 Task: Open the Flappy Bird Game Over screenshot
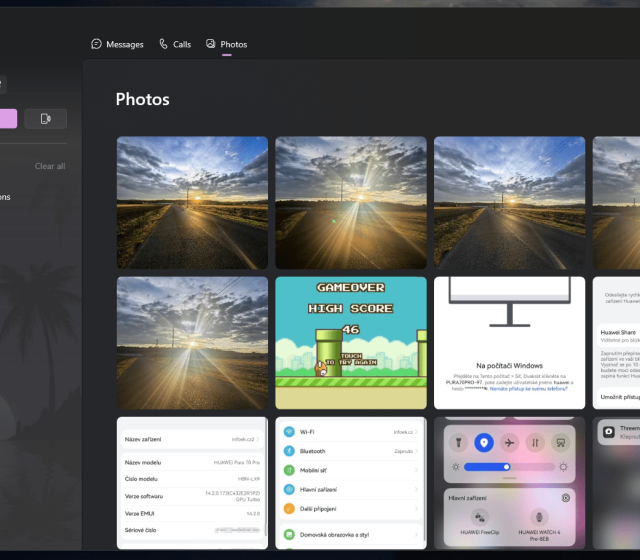tap(351, 343)
